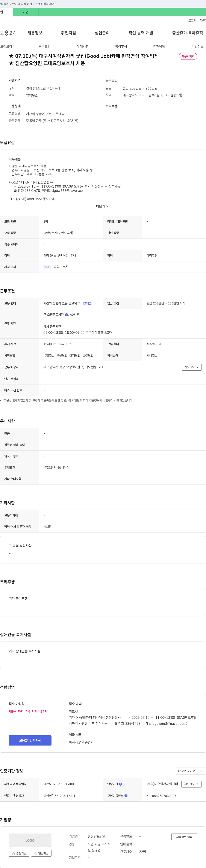This screenshot has width=206, height=868.
Task: Click '학력무관' in 학력 table row
Action: [x=152, y=256]
